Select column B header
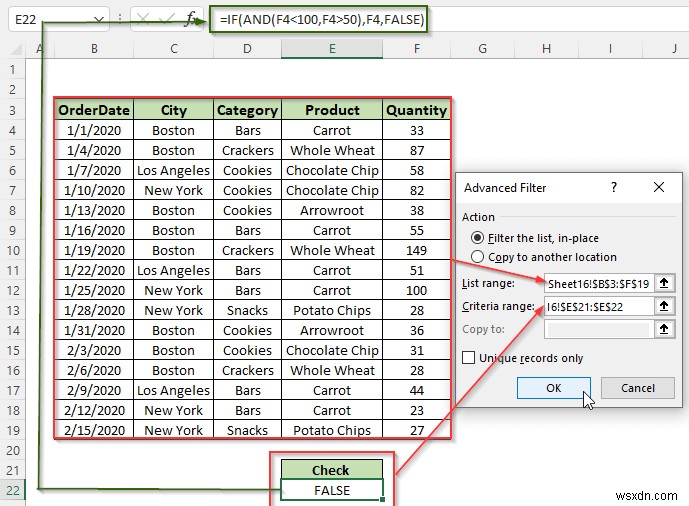Image resolution: width=689 pixels, height=506 pixels. tap(94, 49)
